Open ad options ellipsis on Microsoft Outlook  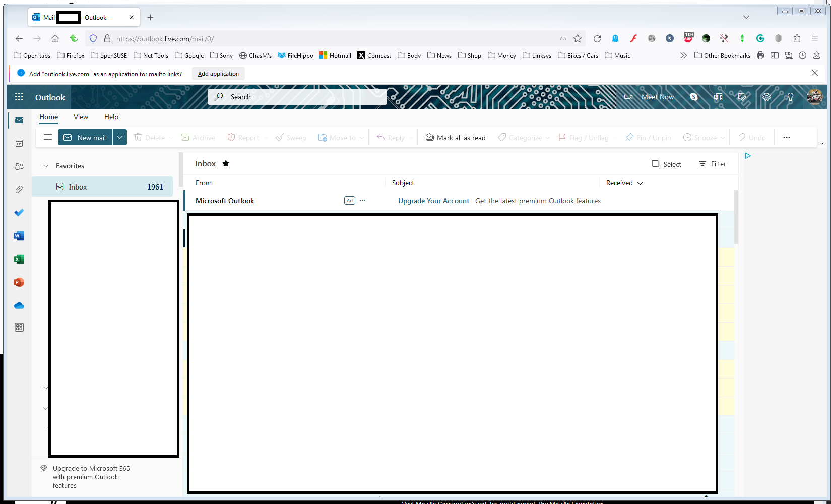[x=362, y=201]
